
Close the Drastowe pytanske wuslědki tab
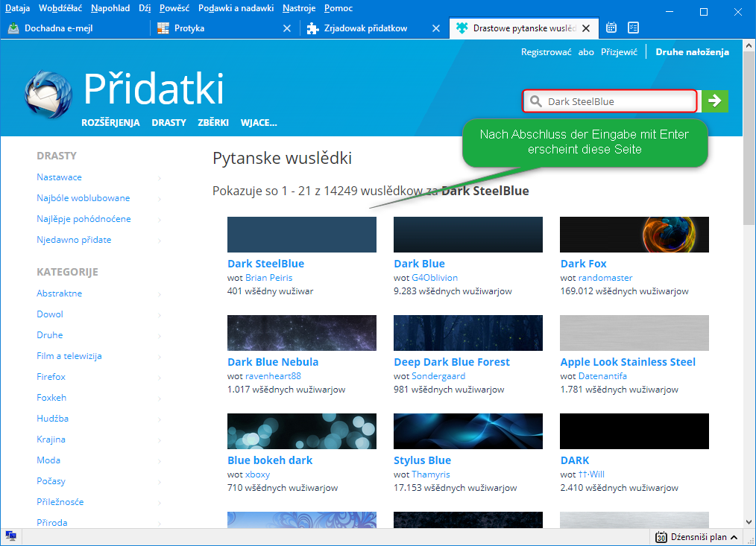pyautogui.click(x=586, y=28)
